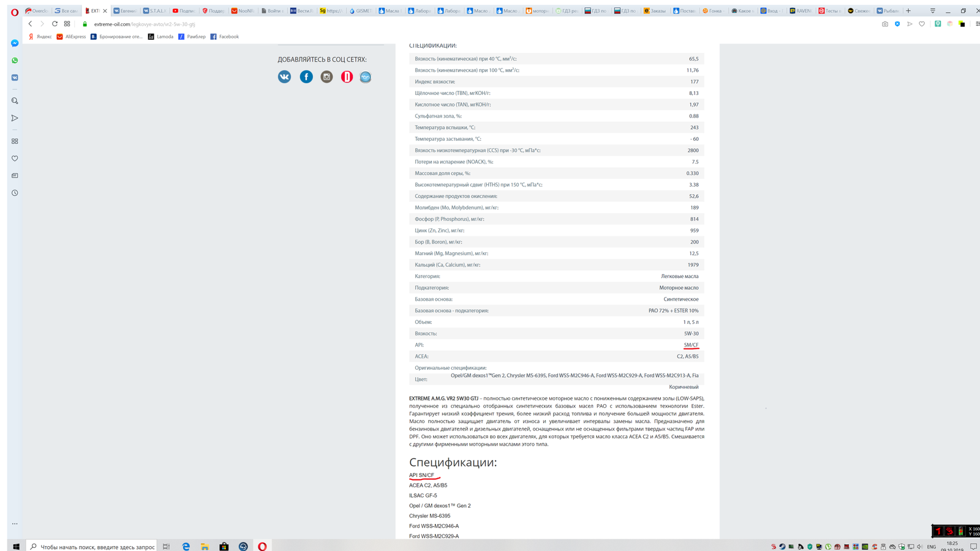Image resolution: width=980 pixels, height=551 pixels.
Task: Click 'ILSAC GF-5' specification line
Action: click(423, 495)
